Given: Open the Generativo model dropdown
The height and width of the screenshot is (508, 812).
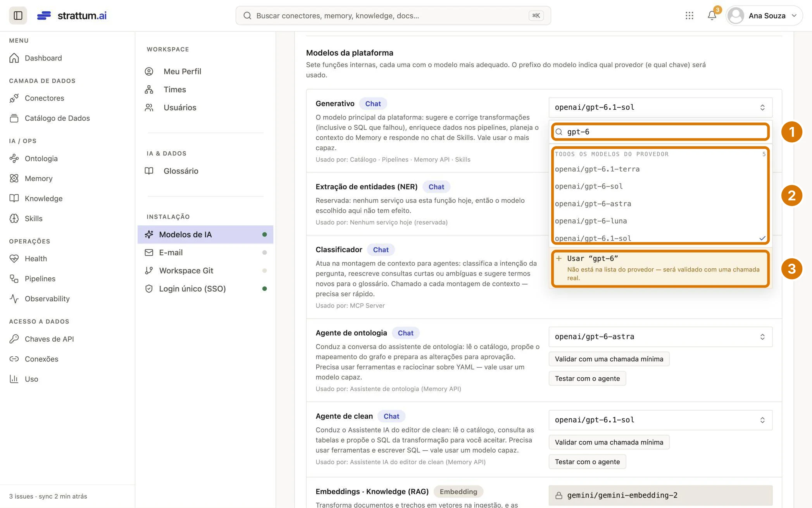Looking at the screenshot, I should point(660,107).
